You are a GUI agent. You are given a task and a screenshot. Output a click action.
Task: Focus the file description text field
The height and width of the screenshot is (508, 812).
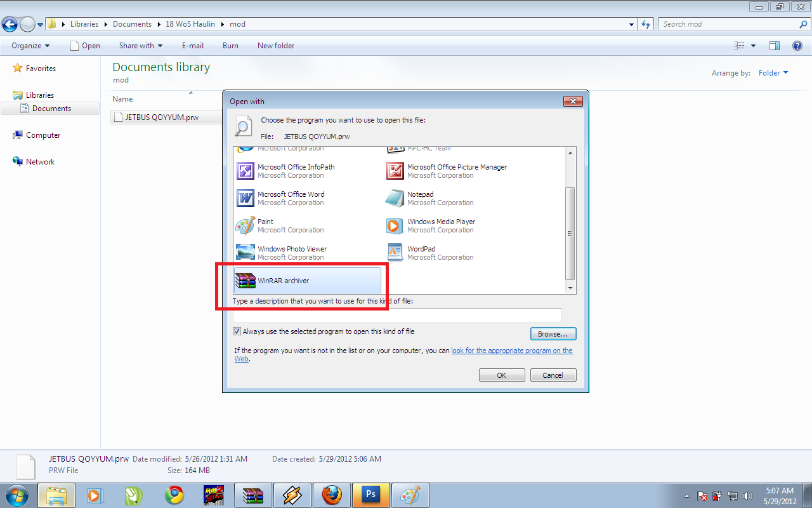point(397,315)
